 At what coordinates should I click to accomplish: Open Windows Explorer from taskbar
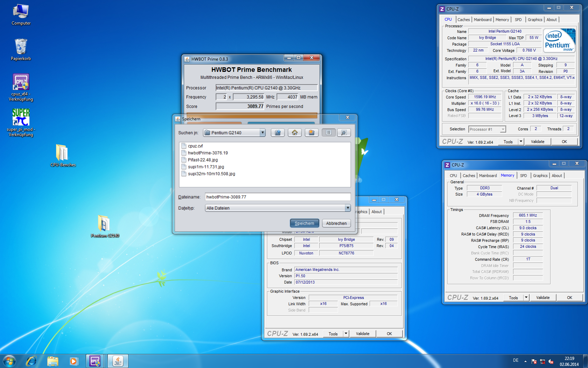[x=52, y=361]
